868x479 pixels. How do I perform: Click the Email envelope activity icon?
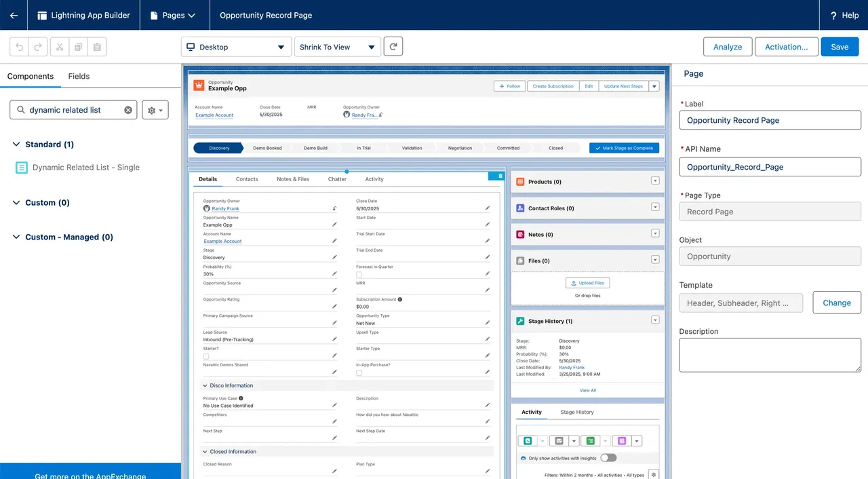[x=559, y=441]
